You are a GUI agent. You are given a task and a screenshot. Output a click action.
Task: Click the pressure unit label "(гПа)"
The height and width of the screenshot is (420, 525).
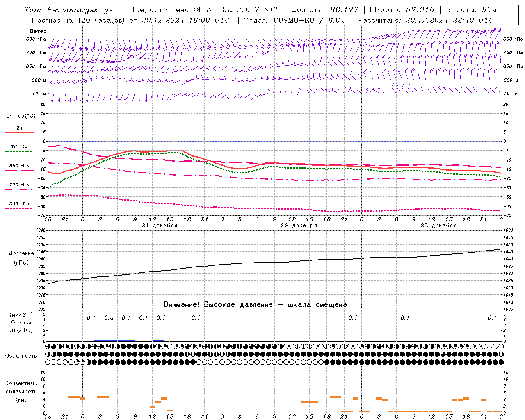21,263
